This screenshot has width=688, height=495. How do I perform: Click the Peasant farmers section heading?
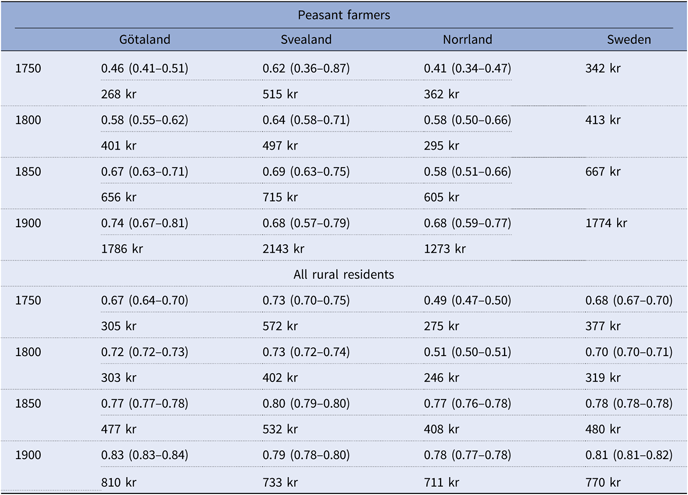coord(343,14)
